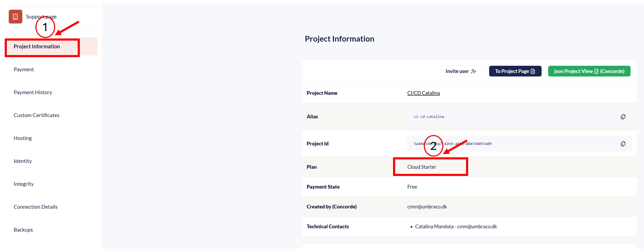
Task: Go to the Payment section
Action: pos(24,70)
